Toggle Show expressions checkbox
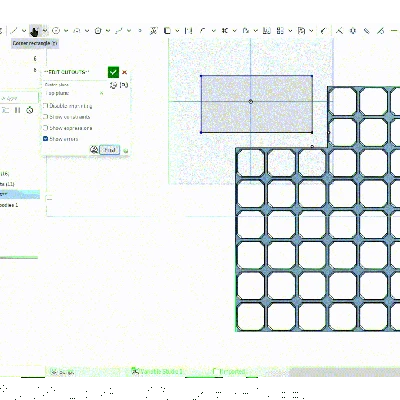This screenshot has height=400, width=400. pos(46,128)
